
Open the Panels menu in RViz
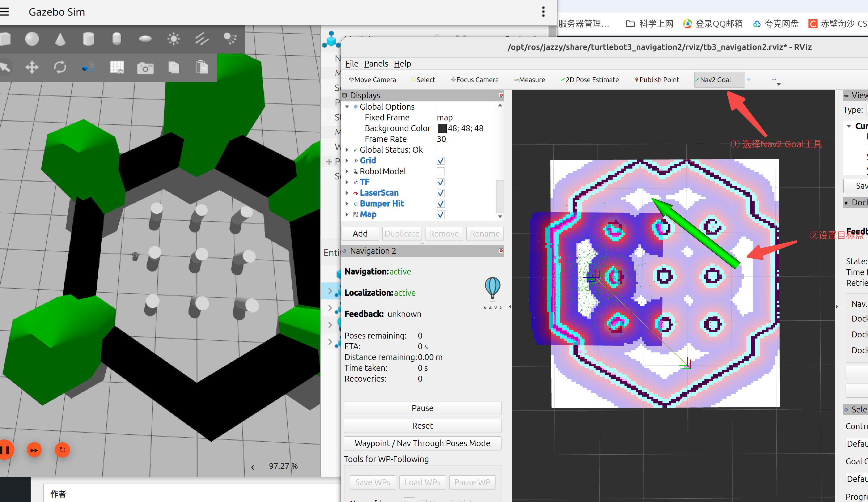tap(376, 64)
